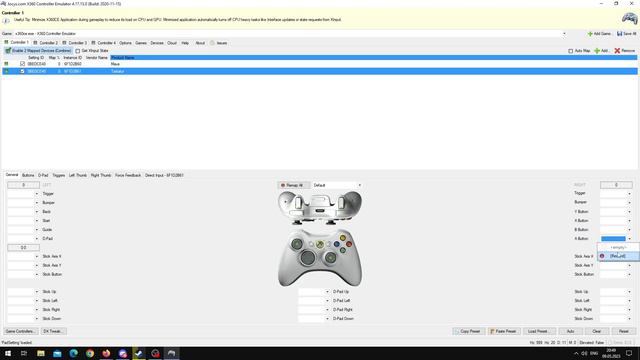Click the Load Preset button
The height and width of the screenshot is (360, 640).
click(x=538, y=331)
